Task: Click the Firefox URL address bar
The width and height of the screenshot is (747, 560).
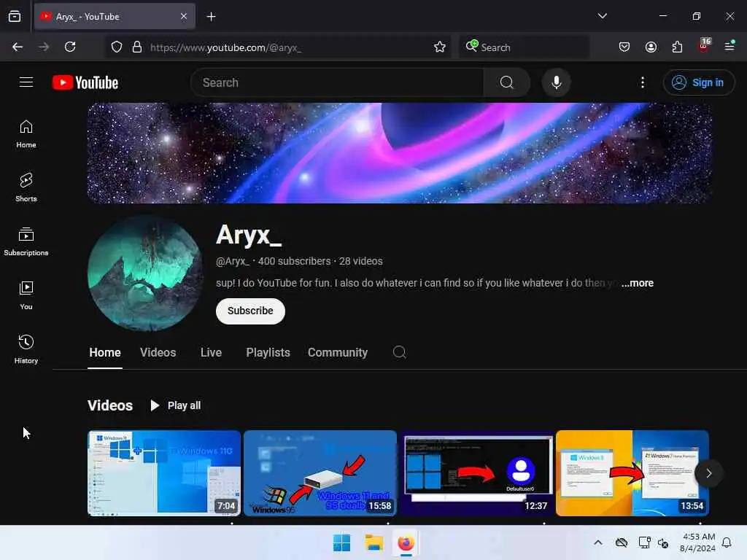Action: (x=279, y=47)
